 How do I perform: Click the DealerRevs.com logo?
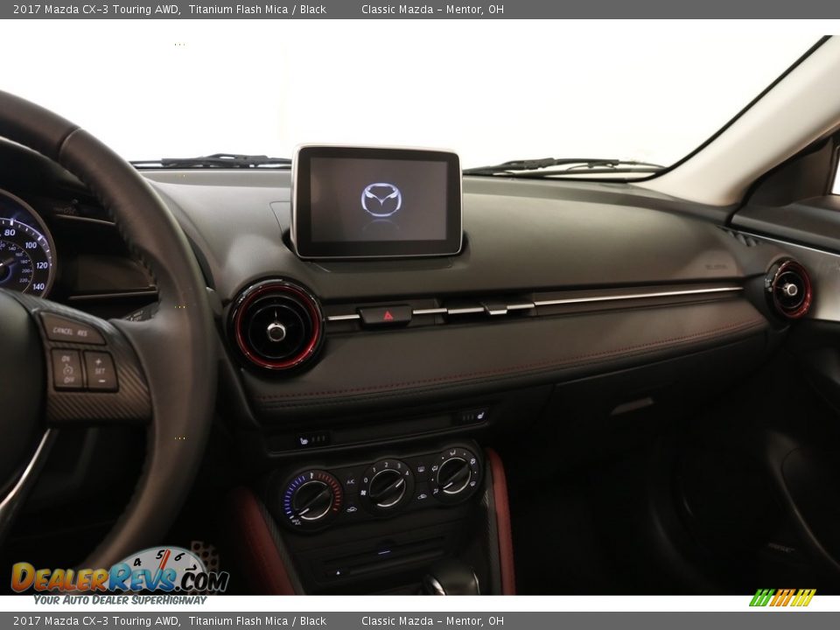(119, 577)
